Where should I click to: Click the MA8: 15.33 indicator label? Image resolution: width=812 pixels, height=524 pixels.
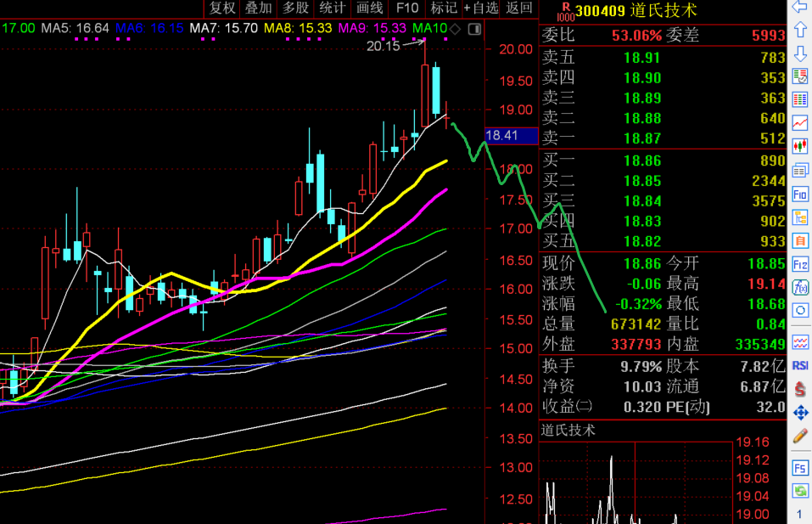298,28
